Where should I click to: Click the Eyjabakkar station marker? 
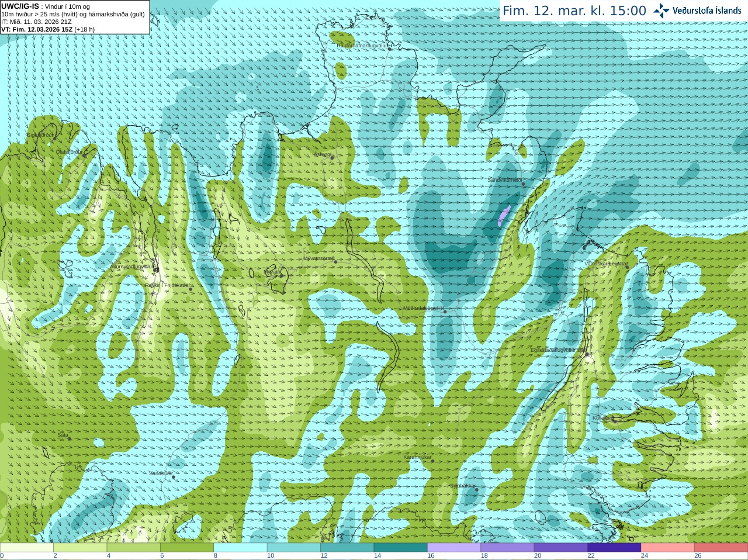[477, 489]
